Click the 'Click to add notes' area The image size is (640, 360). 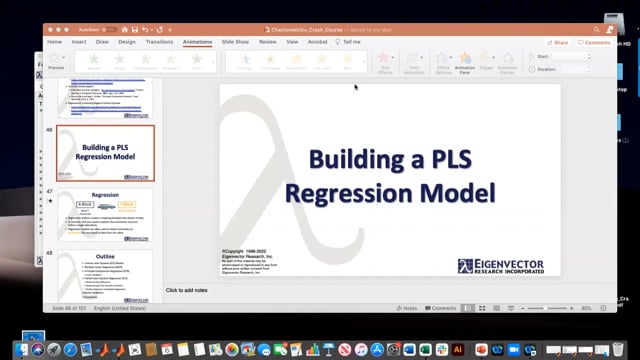pos(187,290)
